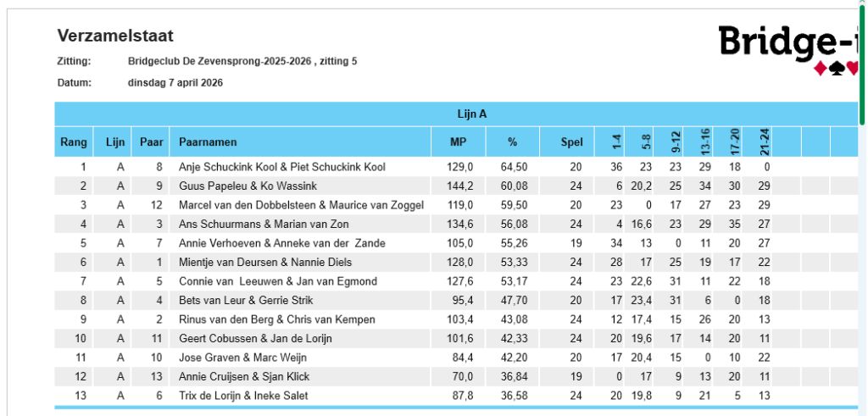The width and height of the screenshot is (868, 416).
Task: Click the Rang column header
Action: 74,142
